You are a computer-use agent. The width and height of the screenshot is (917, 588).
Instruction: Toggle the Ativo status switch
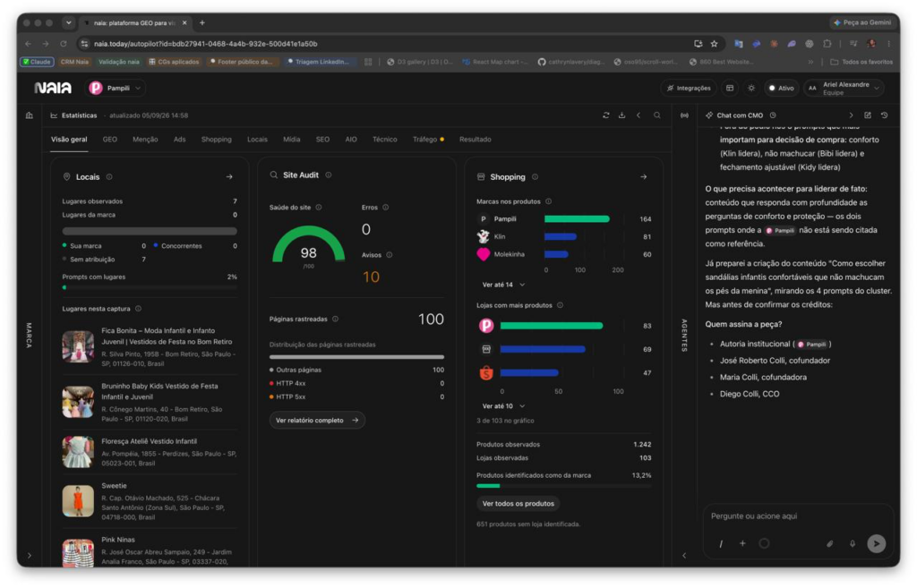pyautogui.click(x=781, y=89)
